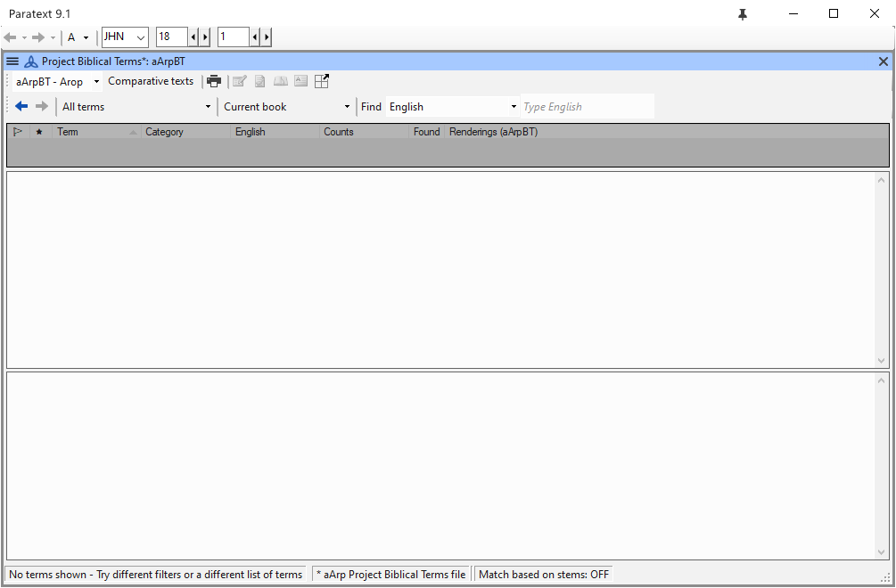Image resolution: width=896 pixels, height=588 pixels.
Task: Sort by the flag column header
Action: point(18,132)
